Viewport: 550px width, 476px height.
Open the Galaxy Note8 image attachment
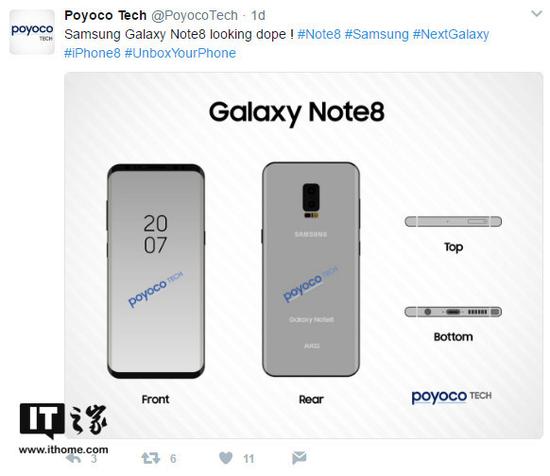303,255
